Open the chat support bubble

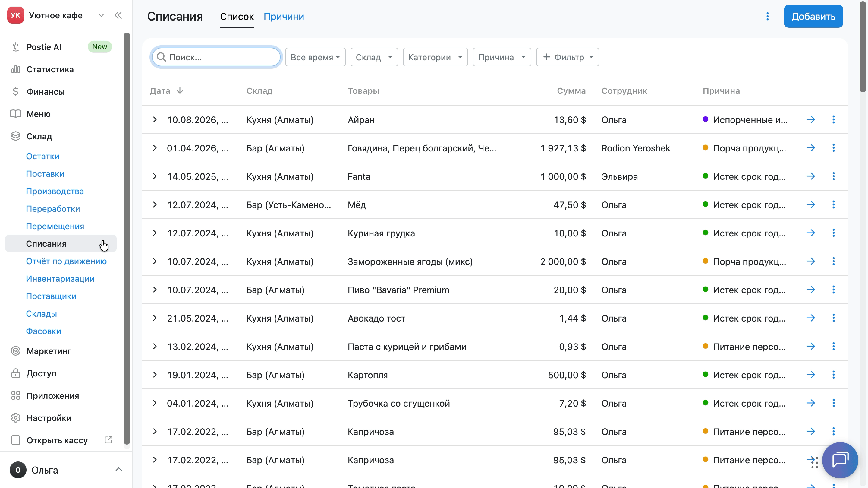tap(840, 460)
